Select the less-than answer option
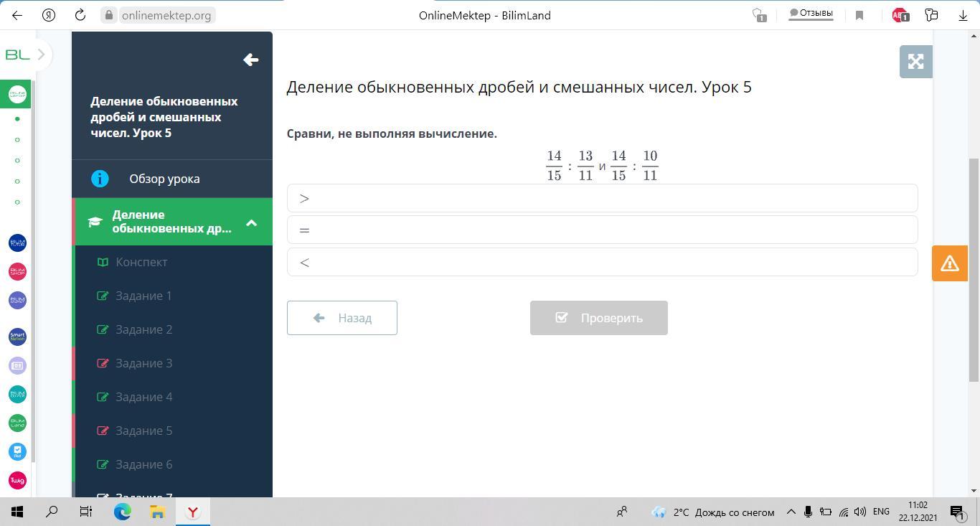The image size is (980, 526). [602, 262]
